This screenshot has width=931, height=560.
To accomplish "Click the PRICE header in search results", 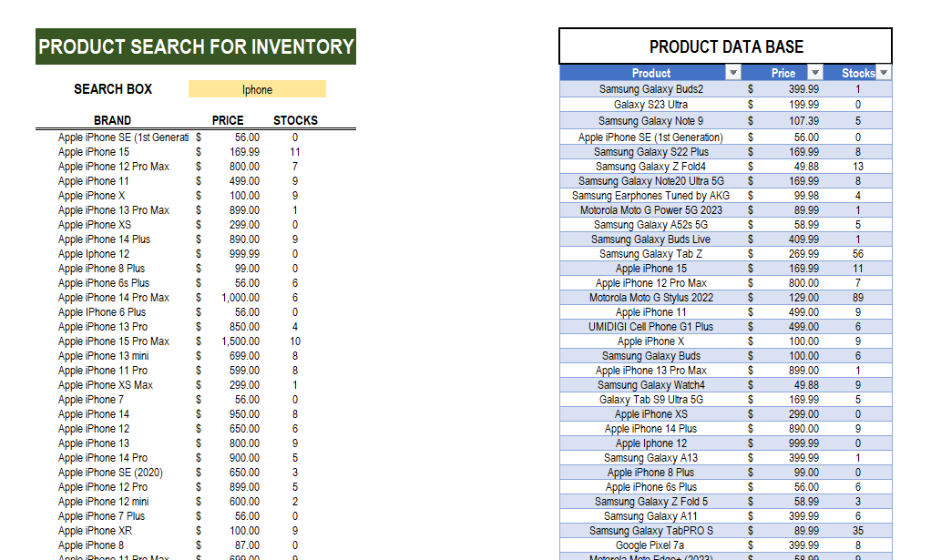I will click(228, 120).
